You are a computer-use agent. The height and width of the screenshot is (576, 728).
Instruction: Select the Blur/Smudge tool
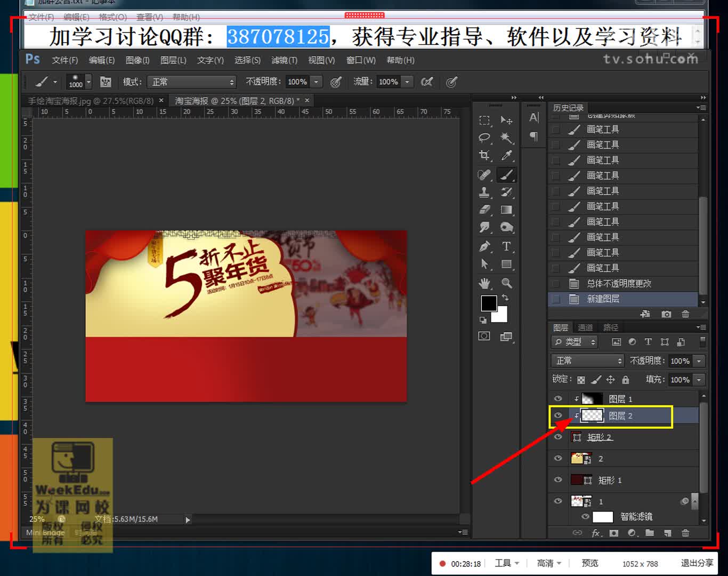(x=484, y=228)
